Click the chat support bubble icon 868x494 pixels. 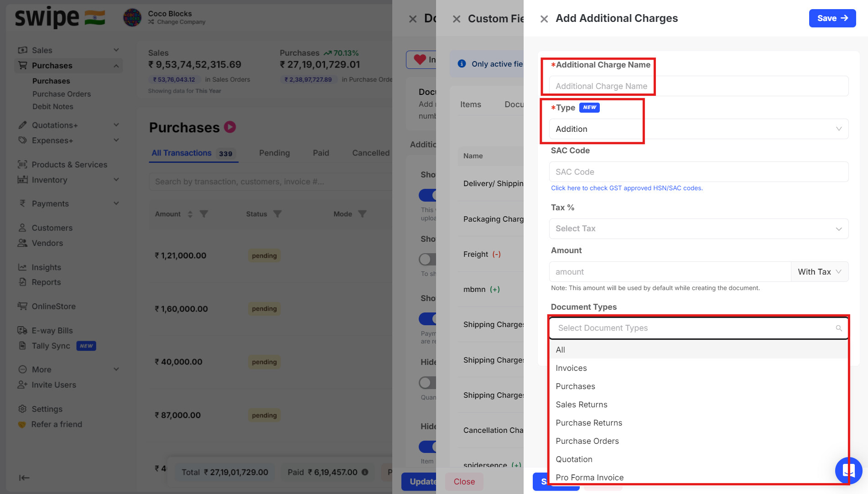point(848,470)
